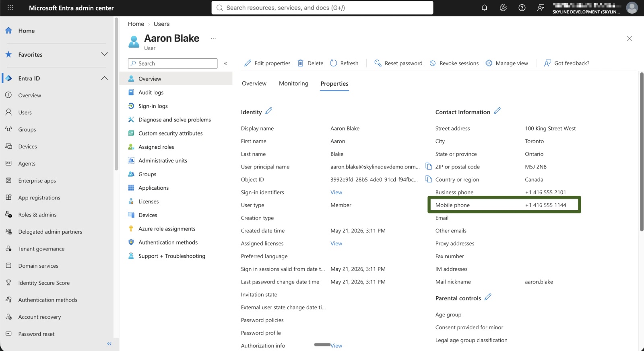View the Assigned licenses link

336,243
